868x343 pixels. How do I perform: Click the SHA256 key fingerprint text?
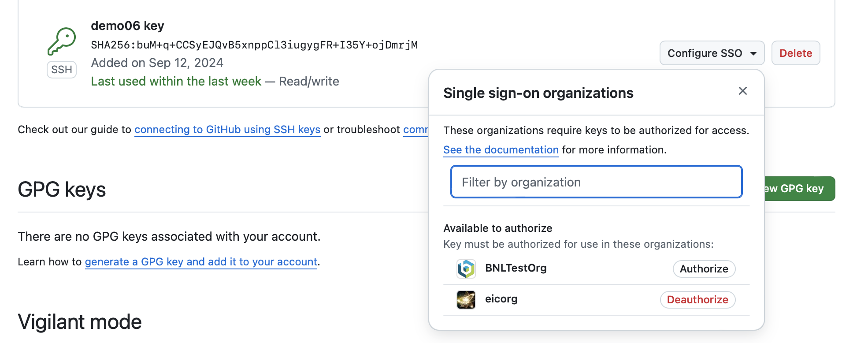pos(254,45)
